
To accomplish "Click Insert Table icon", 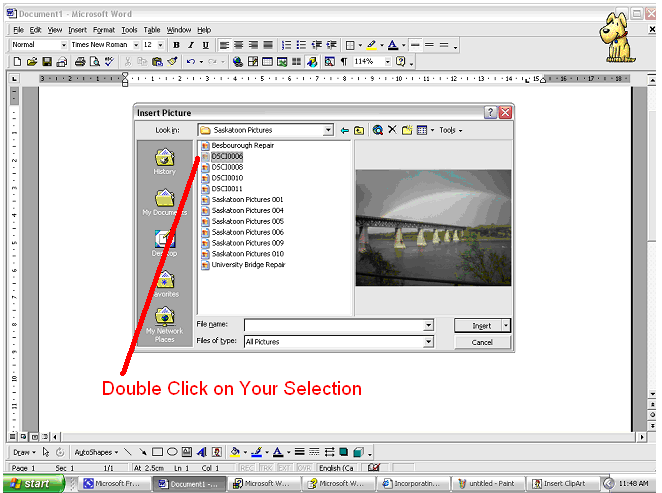I will (267, 62).
